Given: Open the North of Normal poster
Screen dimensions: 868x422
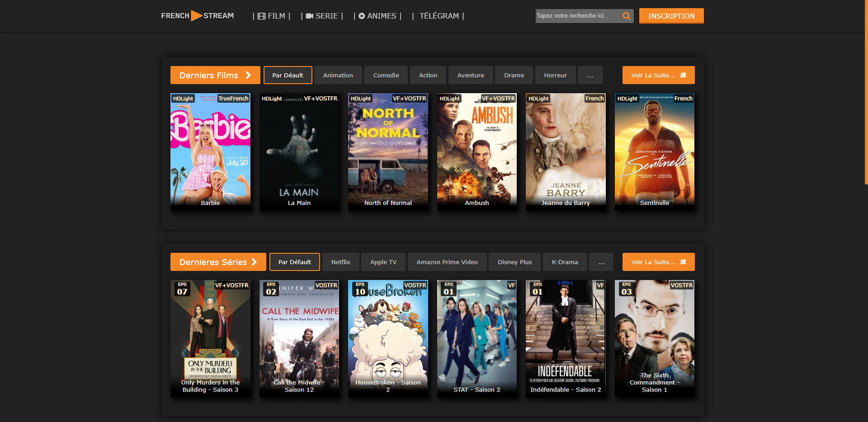Looking at the screenshot, I should (388, 152).
